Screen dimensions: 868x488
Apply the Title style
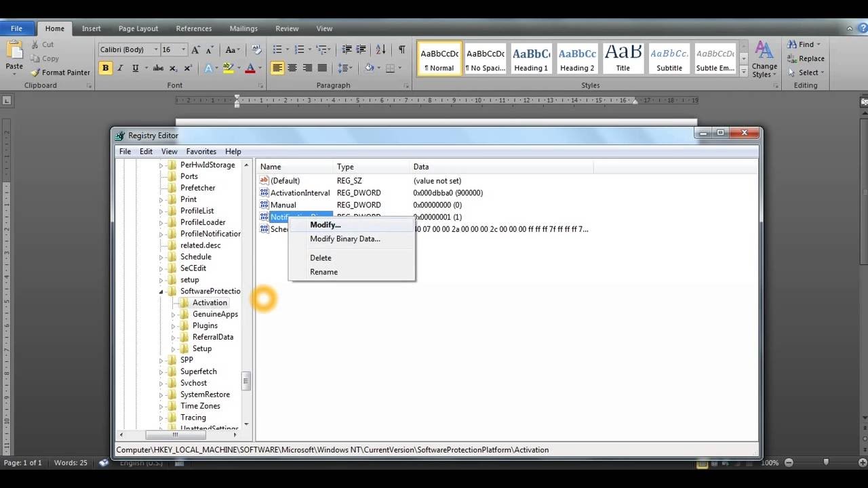coord(623,58)
